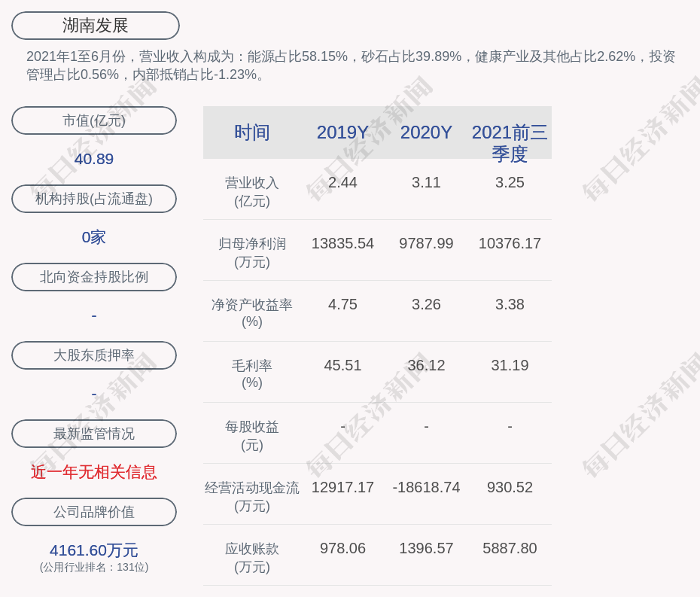Click the 0家 institutional holding value
Image resolution: width=700 pixels, height=597 pixels.
tap(94, 237)
